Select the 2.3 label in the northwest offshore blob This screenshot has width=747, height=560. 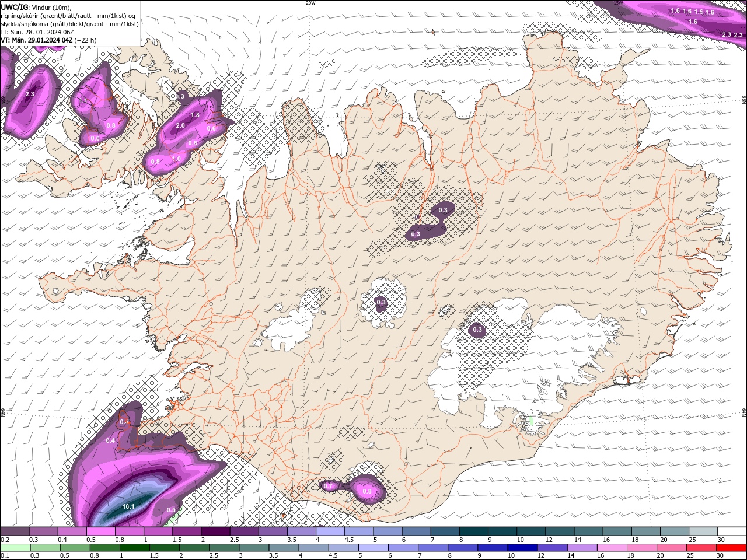[30, 93]
